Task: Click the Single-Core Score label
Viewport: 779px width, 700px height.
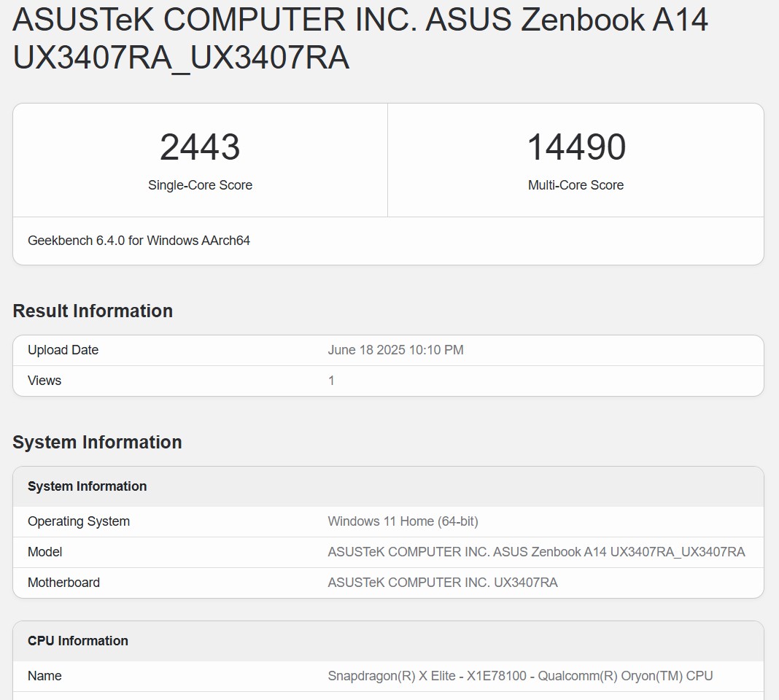Action: [200, 185]
